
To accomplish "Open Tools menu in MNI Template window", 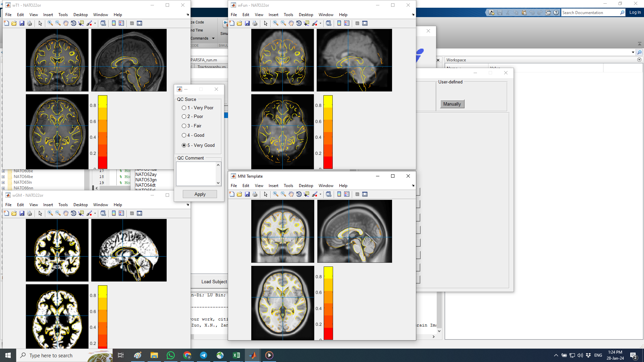I will [x=288, y=186].
